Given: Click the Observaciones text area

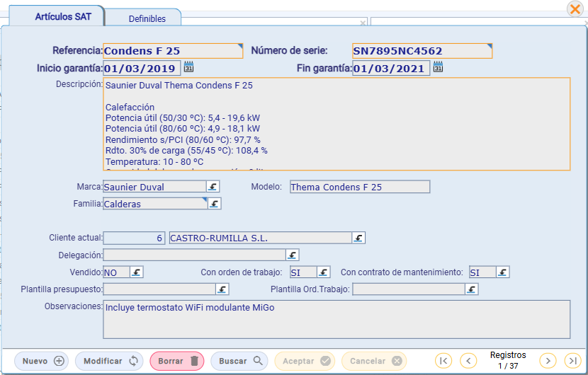Looking at the screenshot, I should 337,319.
